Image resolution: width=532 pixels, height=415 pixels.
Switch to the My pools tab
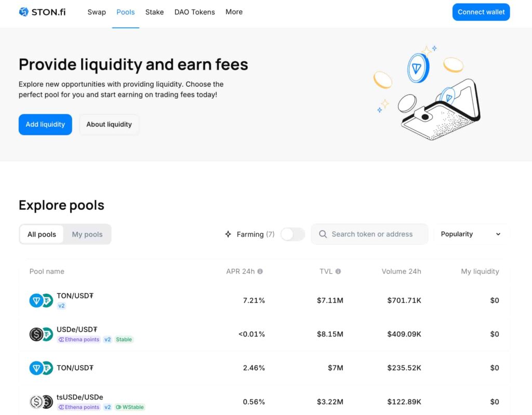[x=87, y=234]
